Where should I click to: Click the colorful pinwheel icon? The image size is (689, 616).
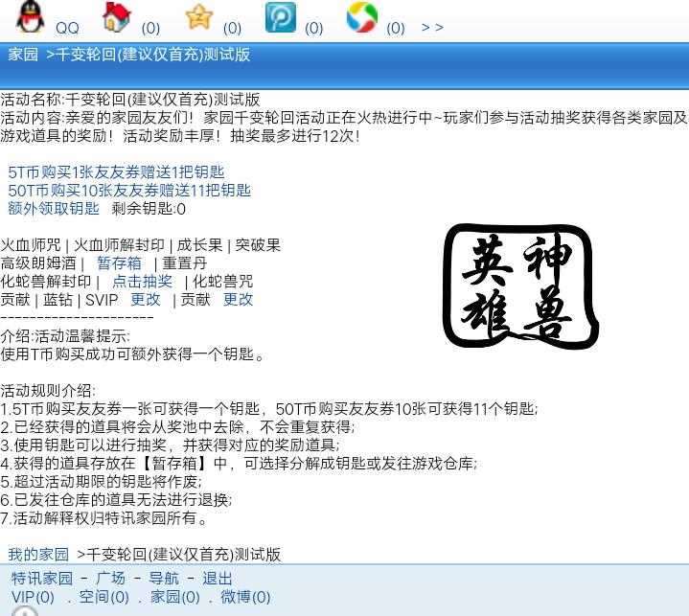tap(361, 17)
